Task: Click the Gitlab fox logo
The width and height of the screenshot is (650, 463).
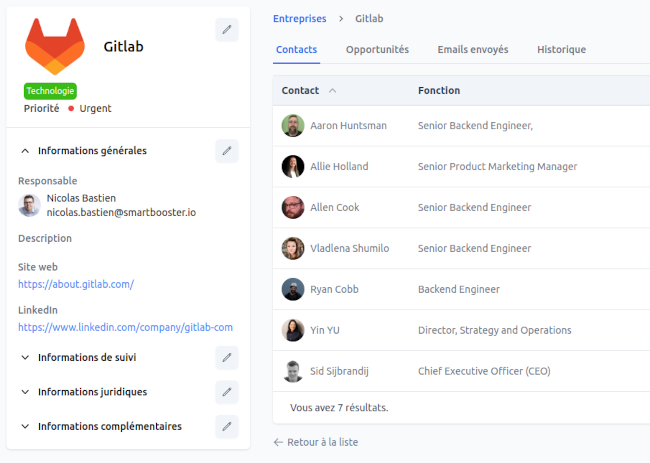Action: 55,46
